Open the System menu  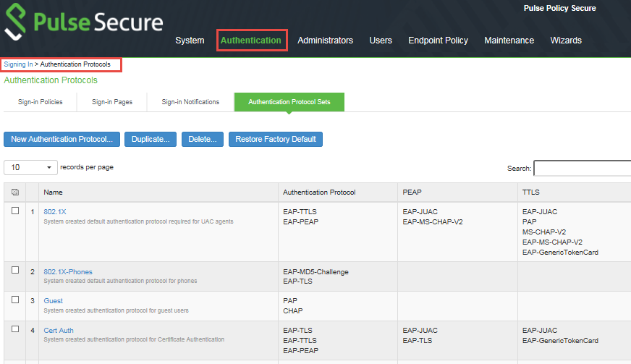190,41
